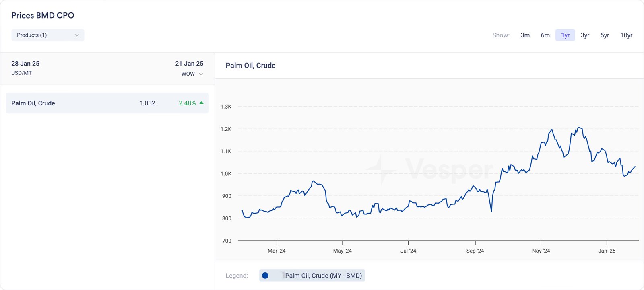The width and height of the screenshot is (644, 290).
Task: Click the 1,032 price value
Action: (x=147, y=103)
